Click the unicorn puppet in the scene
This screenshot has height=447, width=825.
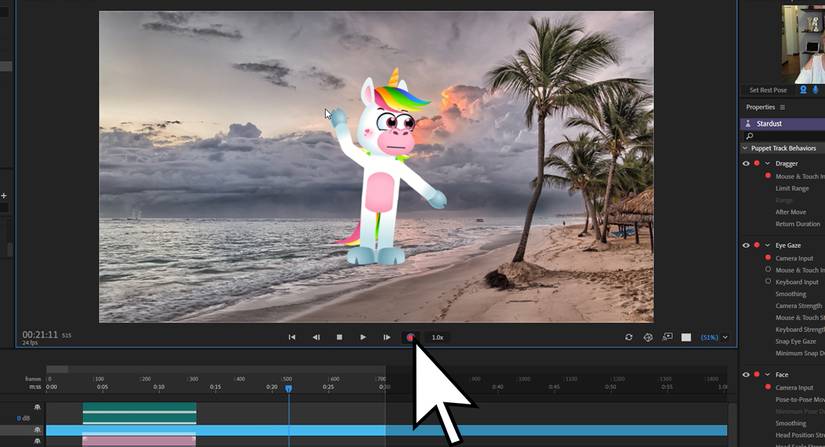388,168
